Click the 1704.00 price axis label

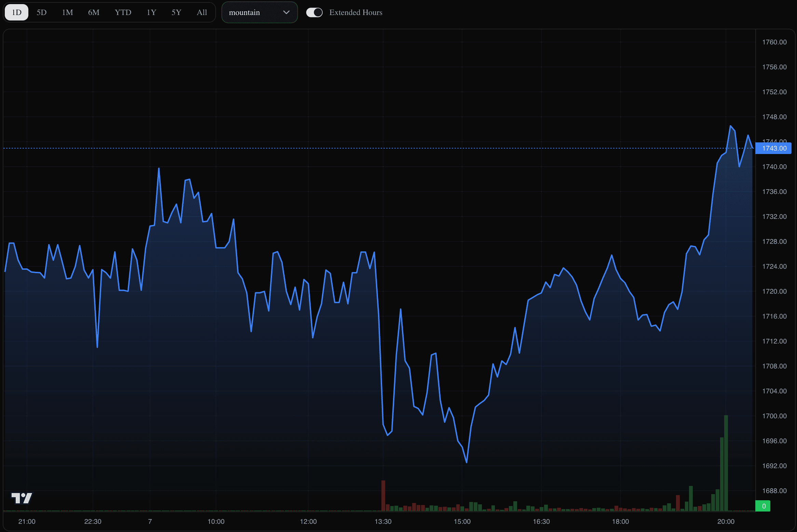tap(774, 391)
